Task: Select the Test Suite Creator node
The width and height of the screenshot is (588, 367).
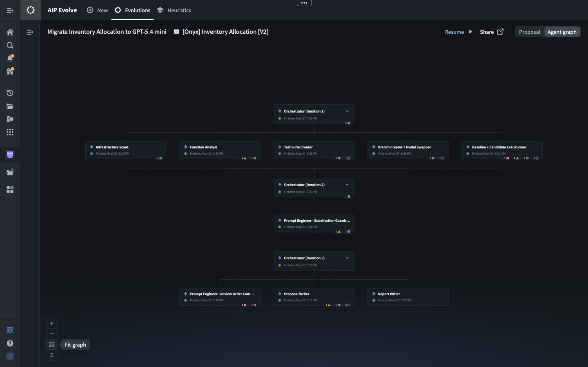Action: pyautogui.click(x=314, y=150)
